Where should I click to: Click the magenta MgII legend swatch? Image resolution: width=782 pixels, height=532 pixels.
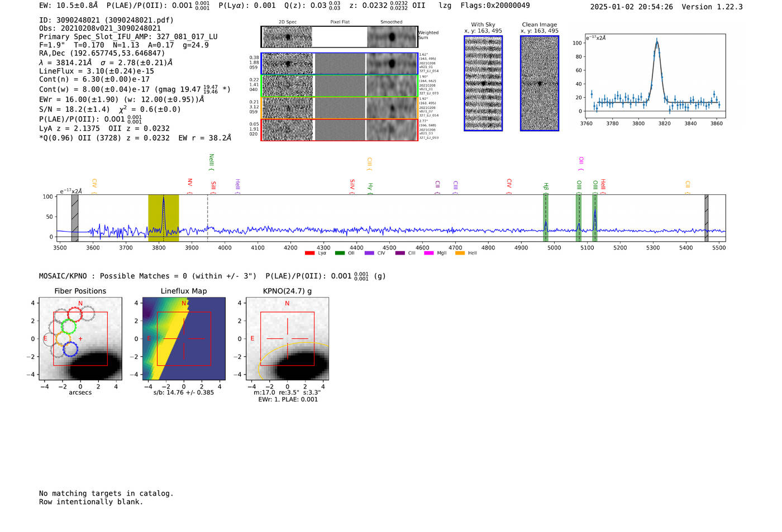[429, 253]
